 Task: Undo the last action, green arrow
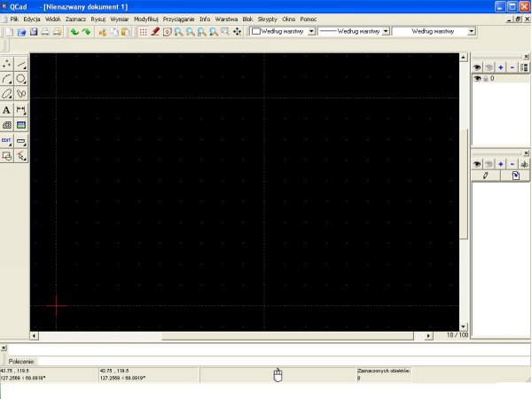point(74,32)
